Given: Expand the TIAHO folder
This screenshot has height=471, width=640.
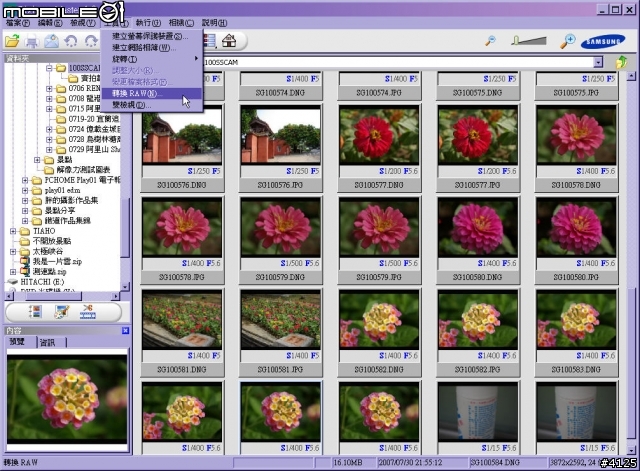Looking at the screenshot, I should coord(13,231).
